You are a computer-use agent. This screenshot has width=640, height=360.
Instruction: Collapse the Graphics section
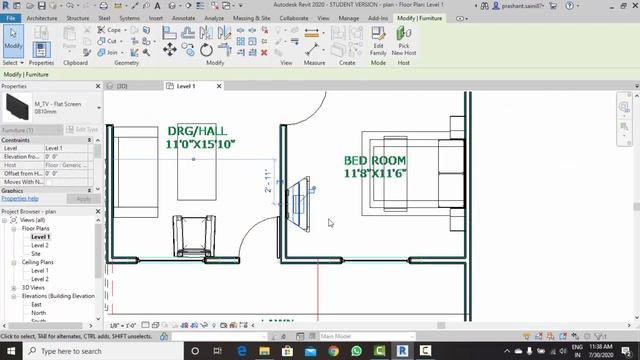coord(89,191)
